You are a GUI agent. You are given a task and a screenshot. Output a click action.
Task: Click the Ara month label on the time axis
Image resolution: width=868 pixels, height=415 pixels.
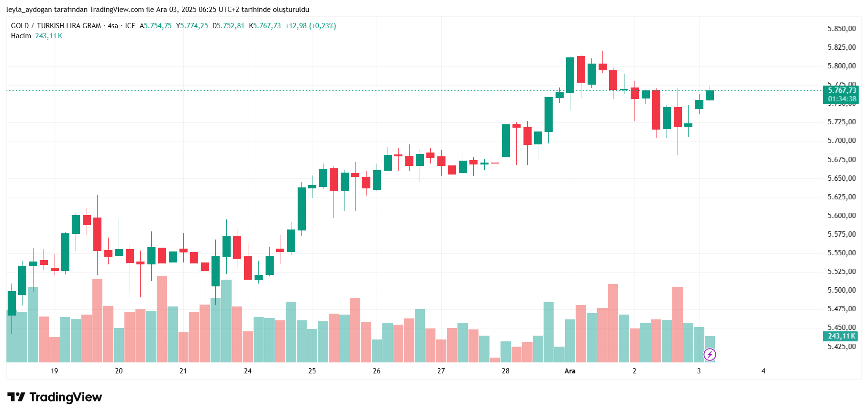pos(570,371)
